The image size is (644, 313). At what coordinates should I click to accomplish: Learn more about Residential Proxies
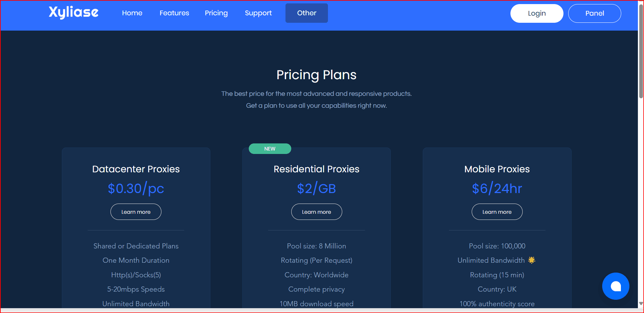click(316, 212)
